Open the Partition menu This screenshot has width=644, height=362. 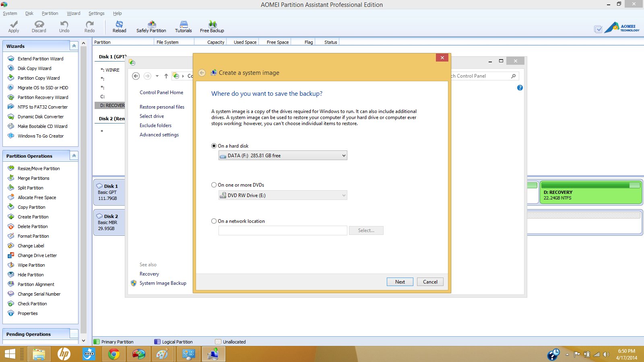coord(50,13)
